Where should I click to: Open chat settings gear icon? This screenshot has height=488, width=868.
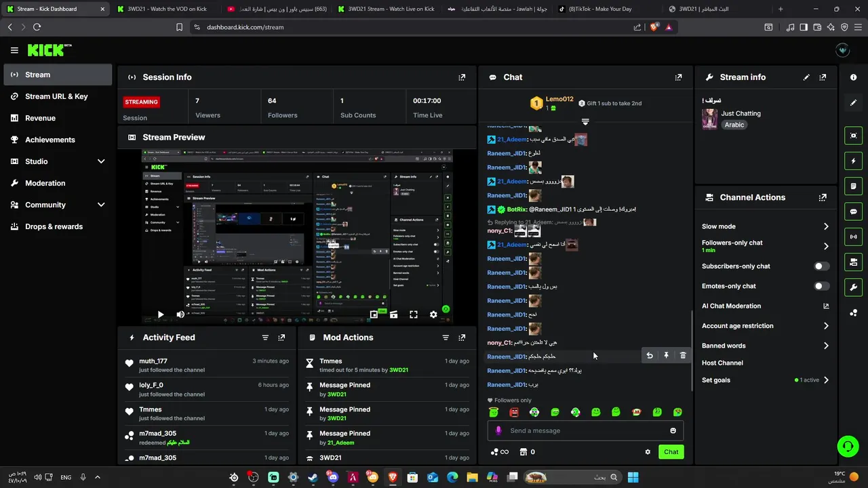(x=648, y=452)
